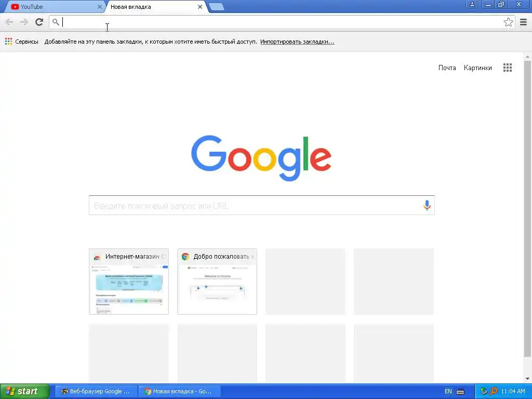
Task: Click the back navigation arrow
Action: tap(9, 22)
